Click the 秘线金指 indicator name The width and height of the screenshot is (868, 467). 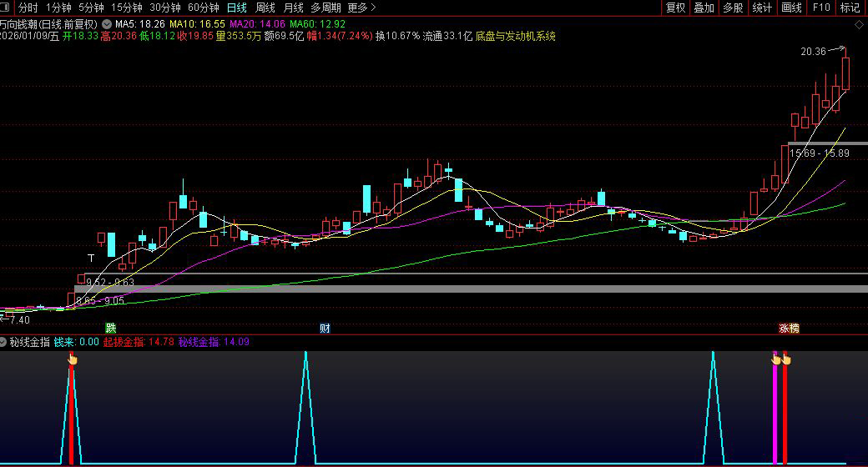30,342
